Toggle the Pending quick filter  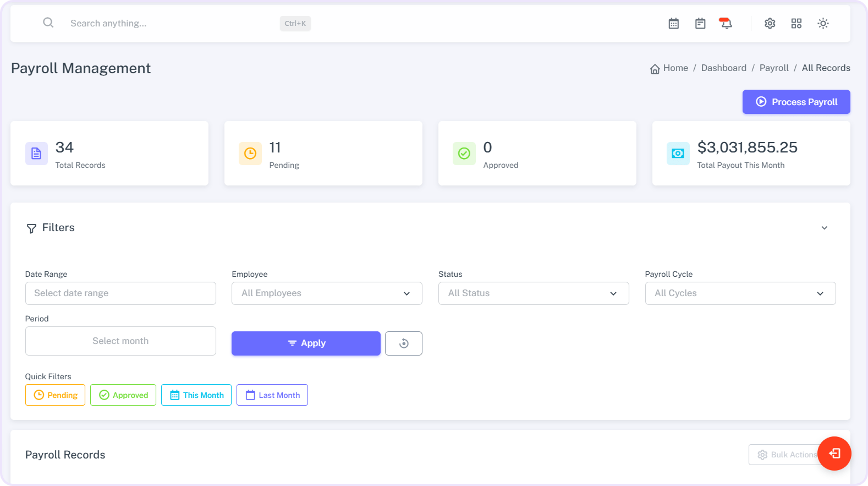(x=55, y=395)
